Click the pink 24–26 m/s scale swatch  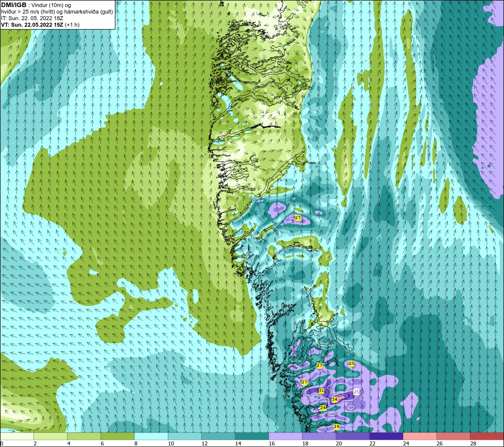coord(420,436)
